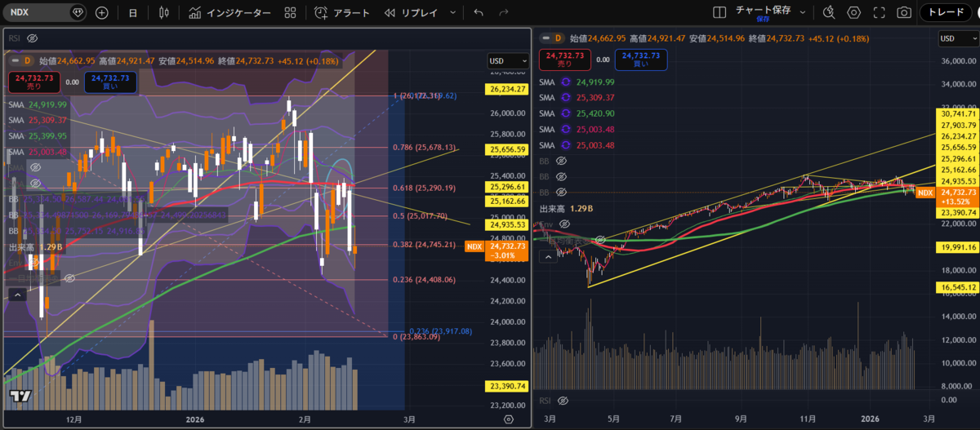This screenshot has height=430, width=980.
Task: Toggle first BB eye icon on right chart
Action: (x=561, y=161)
